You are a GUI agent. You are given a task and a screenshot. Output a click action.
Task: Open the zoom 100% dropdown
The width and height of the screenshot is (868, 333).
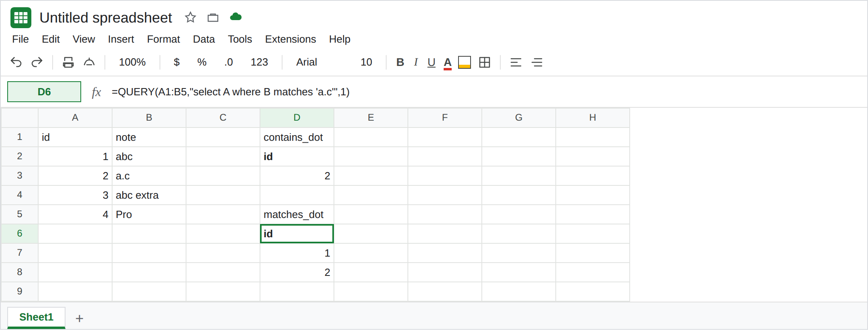(x=132, y=62)
